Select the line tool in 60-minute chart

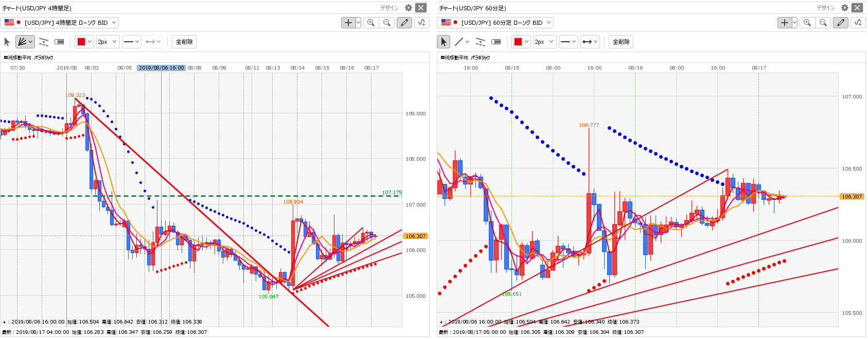coord(459,42)
